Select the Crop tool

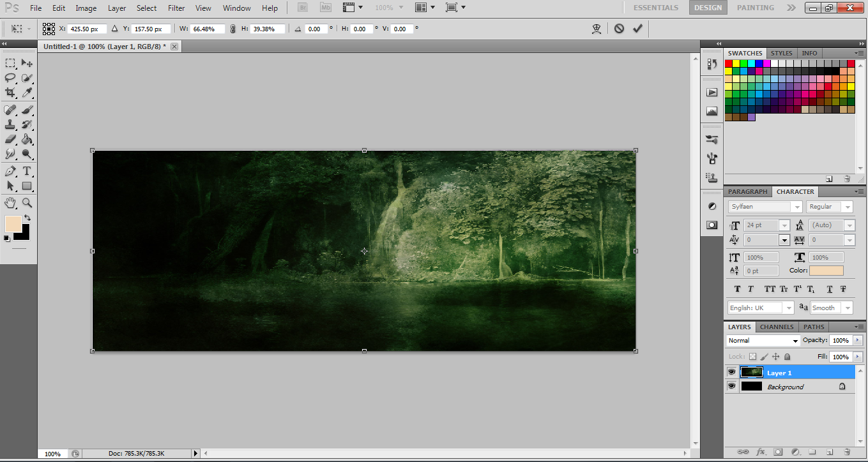click(x=10, y=93)
